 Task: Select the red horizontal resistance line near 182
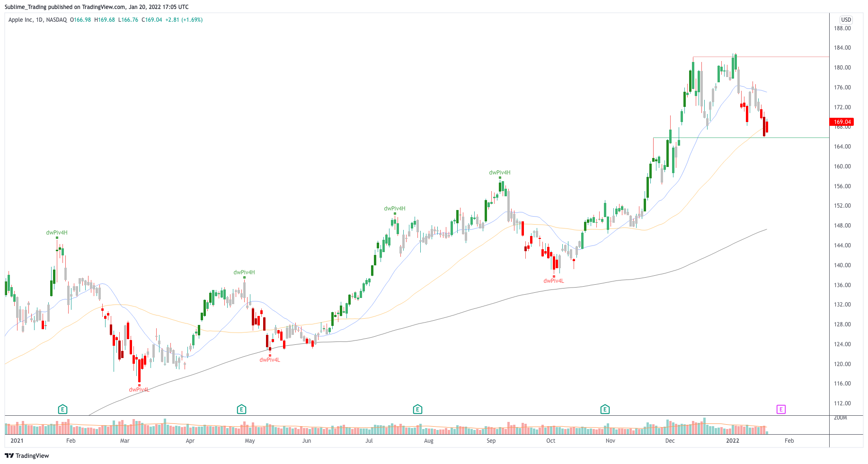[x=761, y=57]
